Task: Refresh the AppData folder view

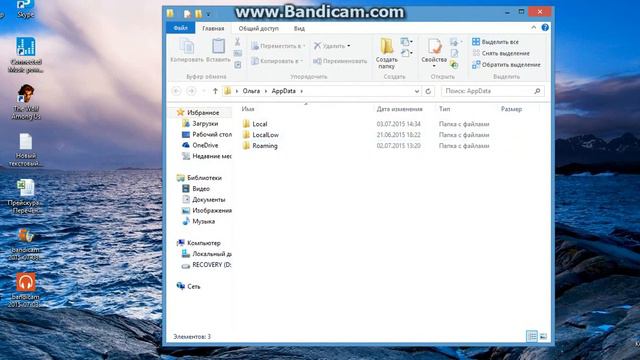Action: (x=428, y=91)
